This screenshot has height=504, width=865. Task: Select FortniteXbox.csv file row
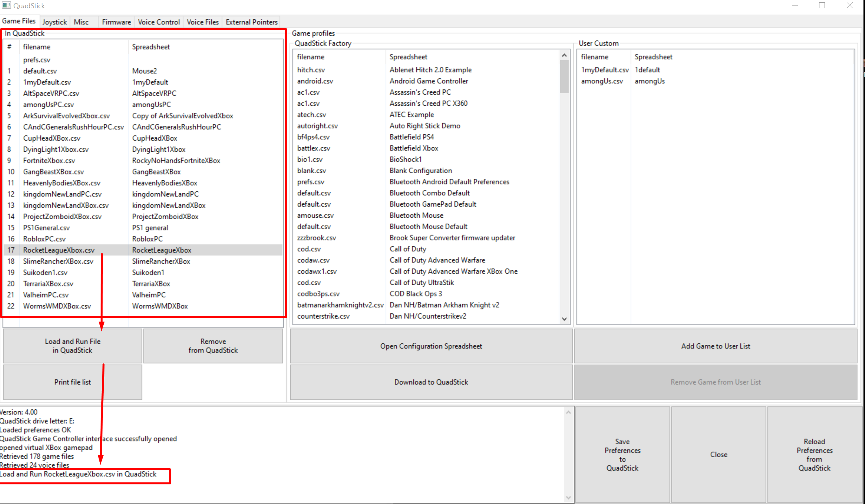point(143,161)
